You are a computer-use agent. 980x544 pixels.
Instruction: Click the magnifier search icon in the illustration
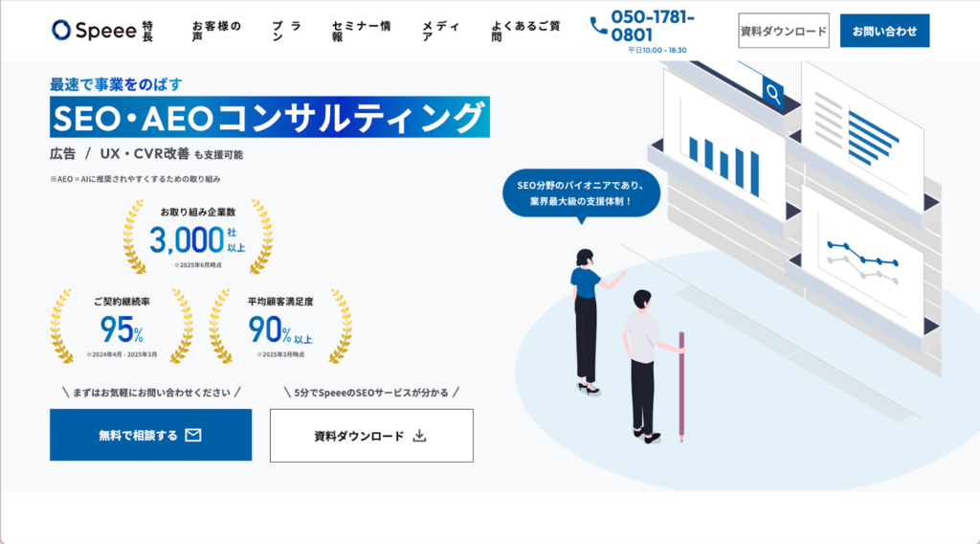pyautogui.click(x=771, y=93)
